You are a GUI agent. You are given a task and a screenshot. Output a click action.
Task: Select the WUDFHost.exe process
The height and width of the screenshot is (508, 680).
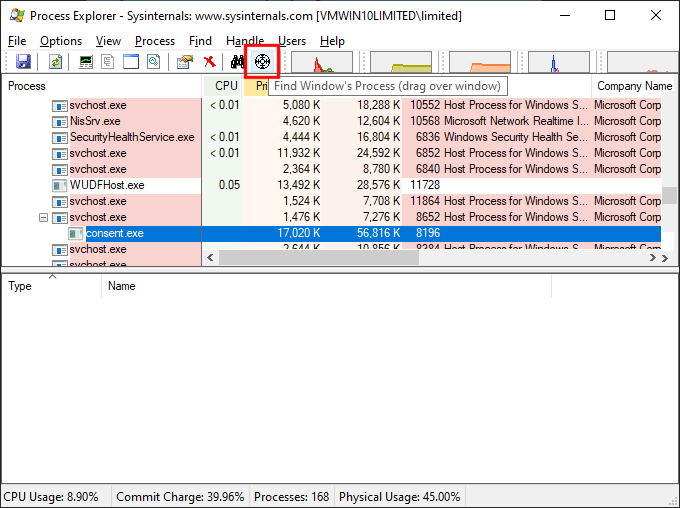[x=107, y=185]
